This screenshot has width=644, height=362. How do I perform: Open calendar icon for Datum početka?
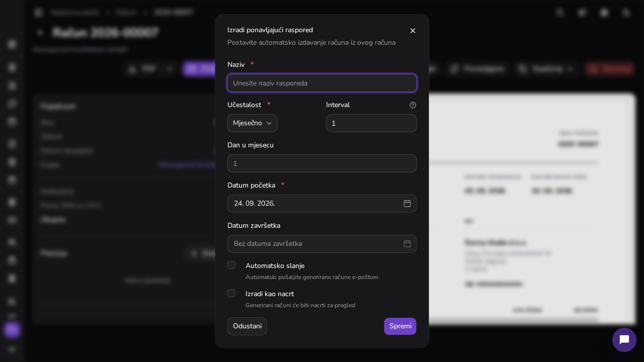(x=407, y=204)
